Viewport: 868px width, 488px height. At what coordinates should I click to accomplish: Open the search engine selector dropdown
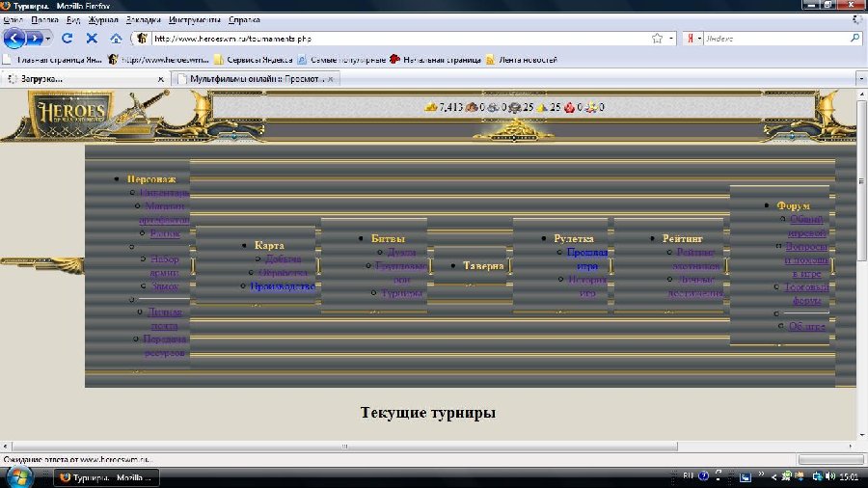pos(699,39)
